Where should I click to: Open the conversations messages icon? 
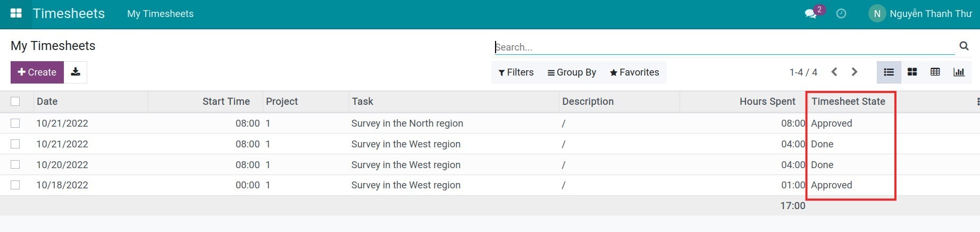[811, 14]
